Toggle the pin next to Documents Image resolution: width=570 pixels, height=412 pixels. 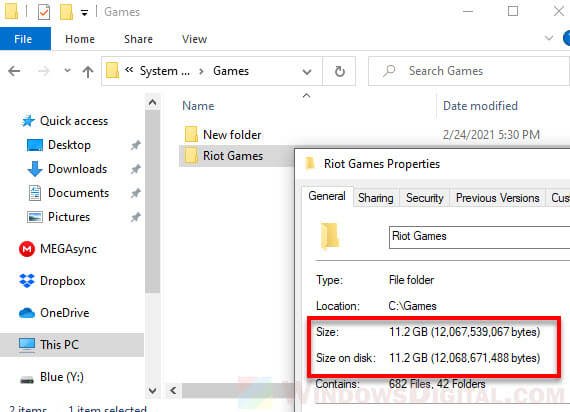(x=136, y=193)
